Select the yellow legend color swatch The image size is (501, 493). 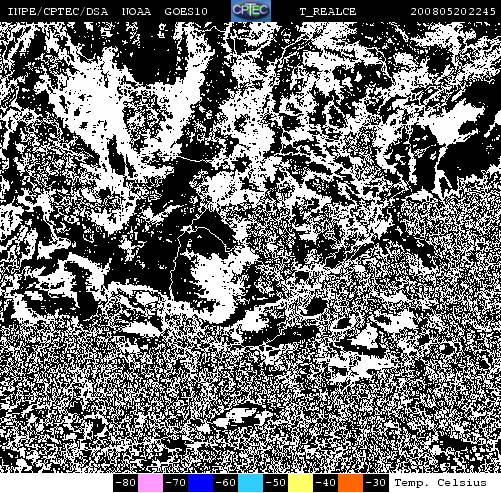coord(300,483)
